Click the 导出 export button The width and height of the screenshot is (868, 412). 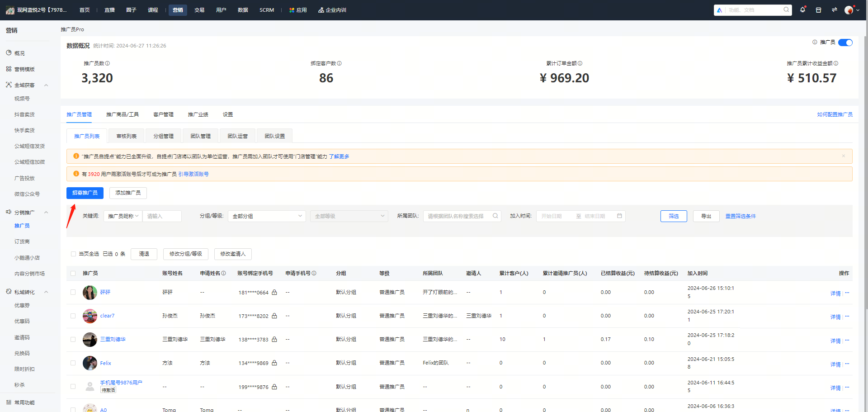click(x=706, y=216)
